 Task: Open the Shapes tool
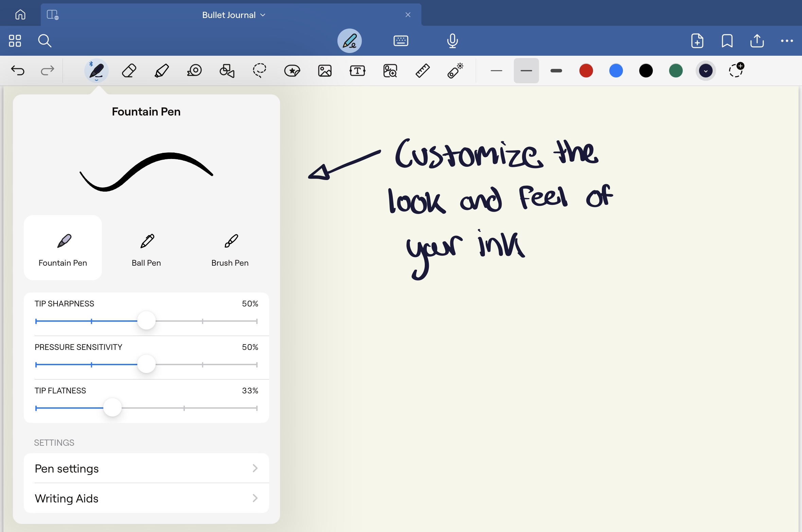click(227, 71)
